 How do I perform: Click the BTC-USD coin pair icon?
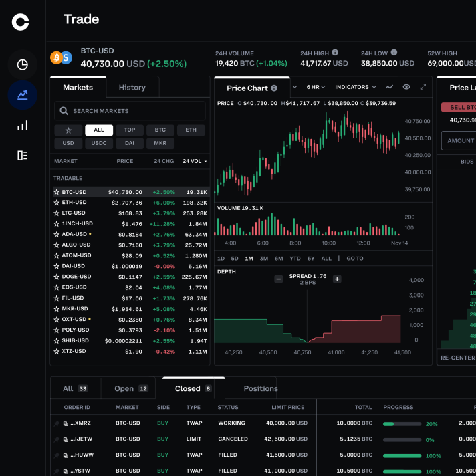point(61,57)
